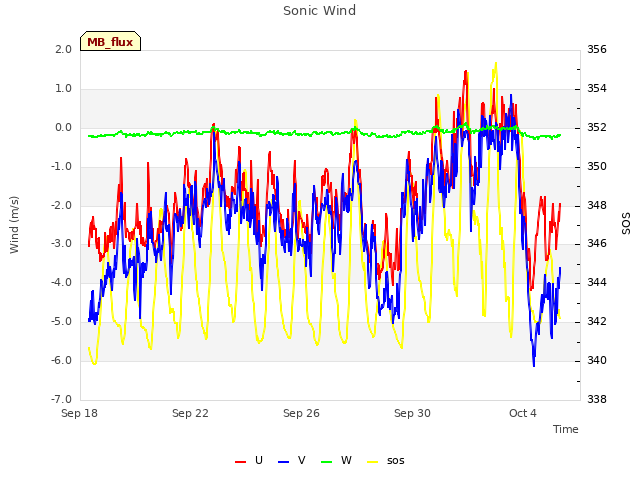
Task: Click the Sonic Wind chart title
Action: (320, 11)
